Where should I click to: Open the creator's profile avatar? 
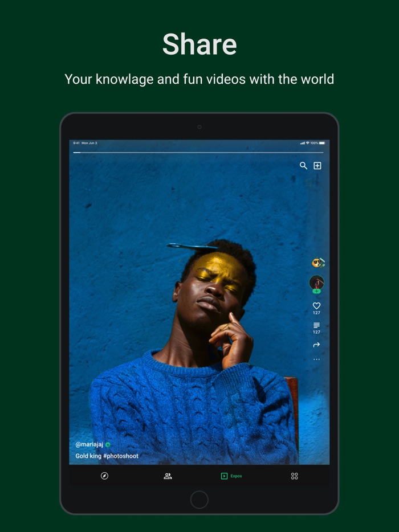pos(316,283)
